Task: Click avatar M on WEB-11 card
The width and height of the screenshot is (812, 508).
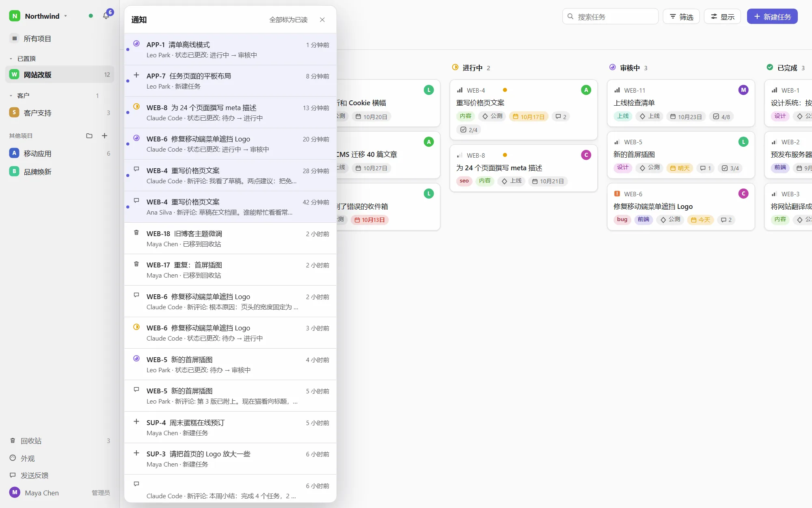Action: pos(743,90)
